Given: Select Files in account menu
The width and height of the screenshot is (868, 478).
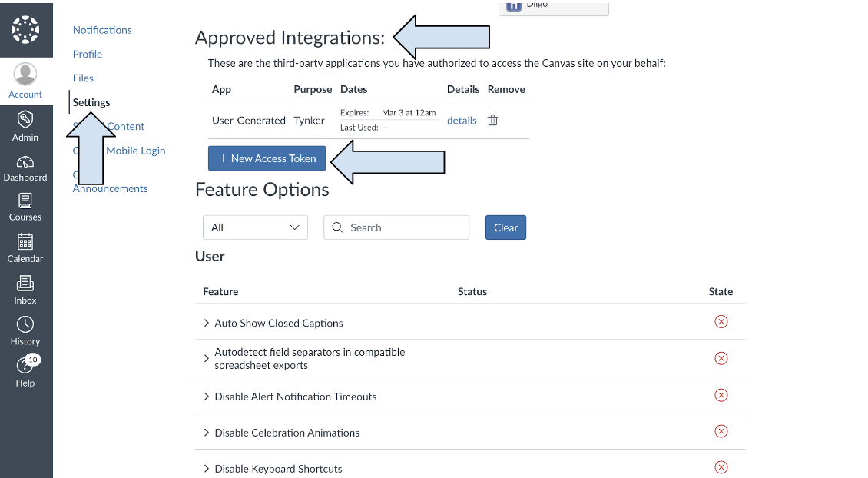Looking at the screenshot, I should point(83,78).
